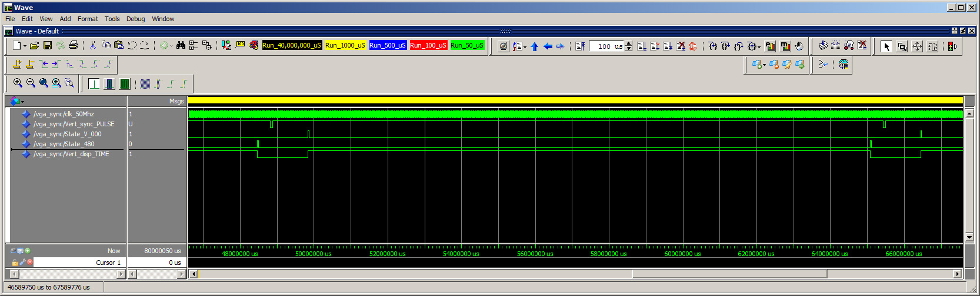Screen dimensions: 980x296
Task: Click Zoom In on Active Cursor icon
Action: pyautogui.click(x=56, y=83)
